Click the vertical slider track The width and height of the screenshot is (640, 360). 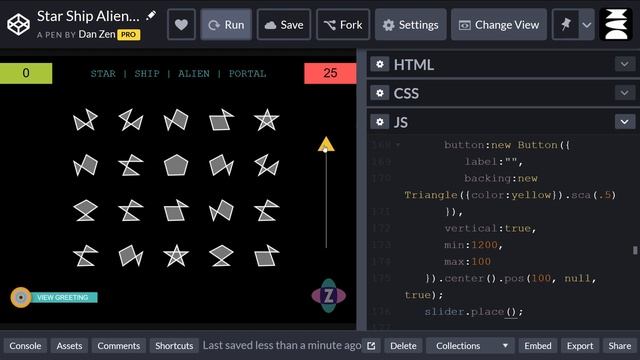click(x=326, y=200)
